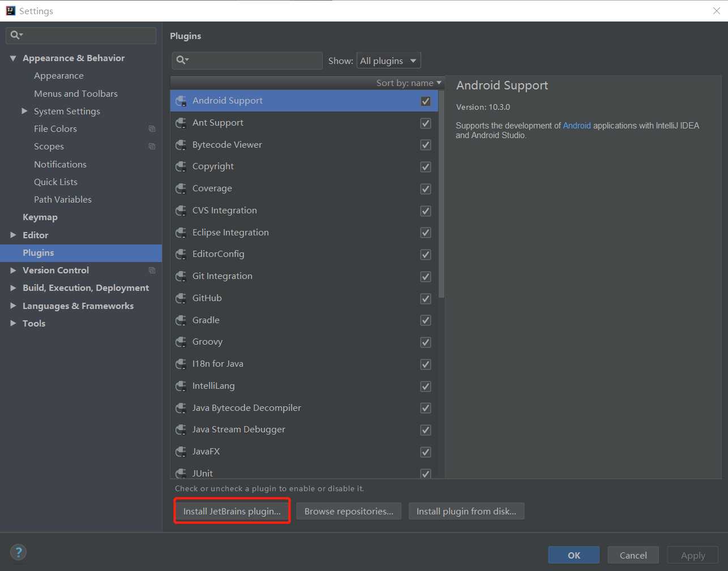Click the Version Control project-level icon
The height and width of the screenshot is (571, 728).
coord(152,271)
